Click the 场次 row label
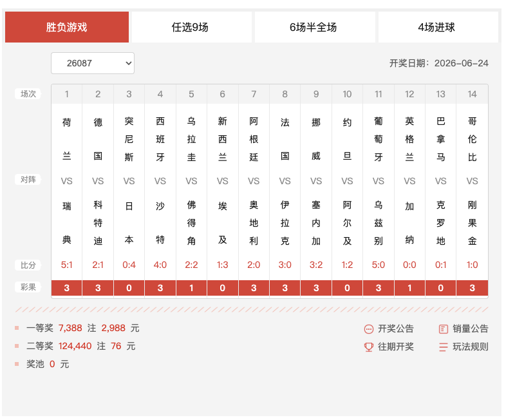 pos(28,94)
